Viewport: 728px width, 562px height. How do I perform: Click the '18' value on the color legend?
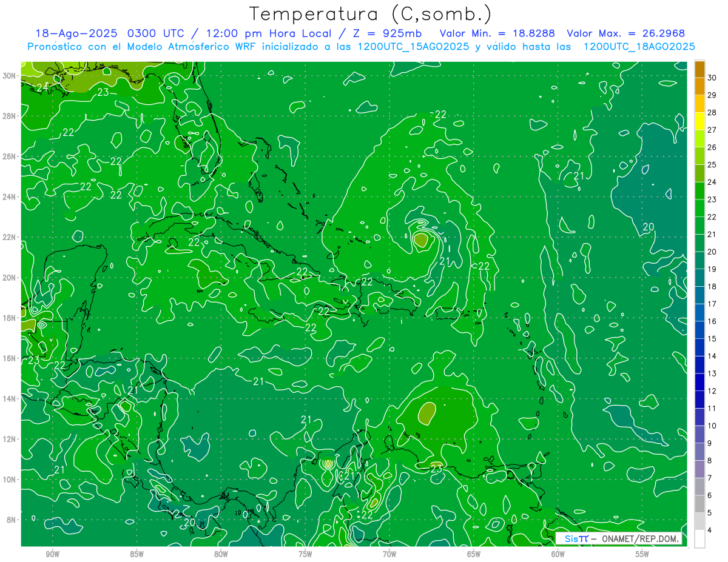click(712, 287)
